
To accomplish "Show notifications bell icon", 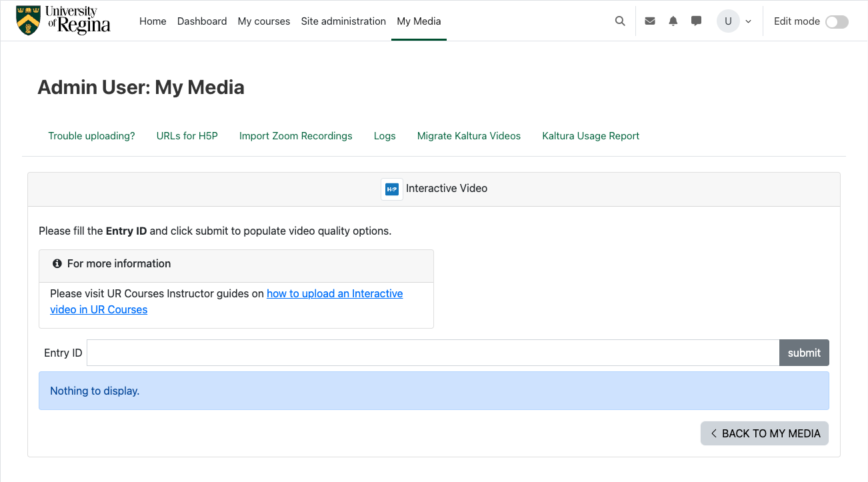I will [x=673, y=21].
